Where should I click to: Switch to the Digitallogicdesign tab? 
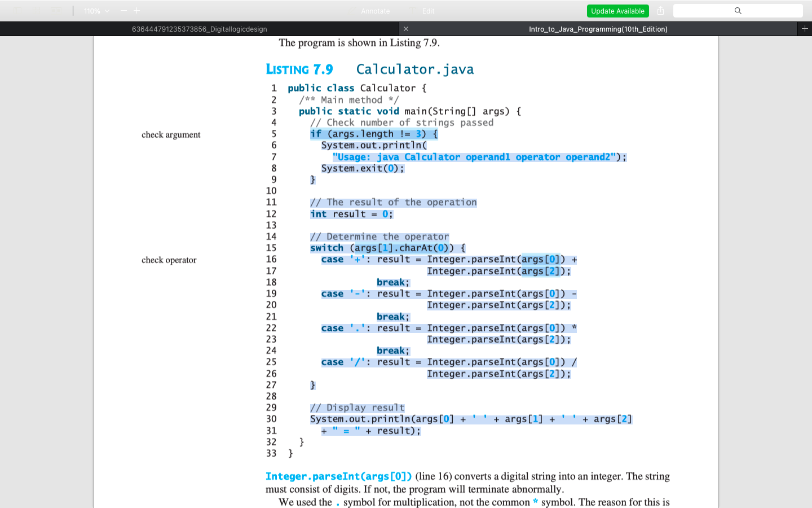pos(200,29)
